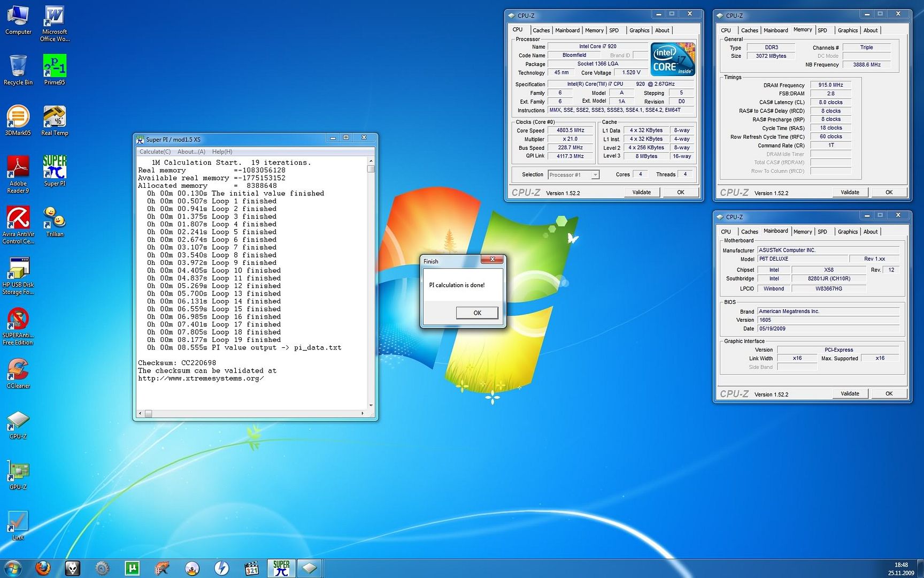Click the http://www.xtremesystems.org/ text

click(x=201, y=378)
